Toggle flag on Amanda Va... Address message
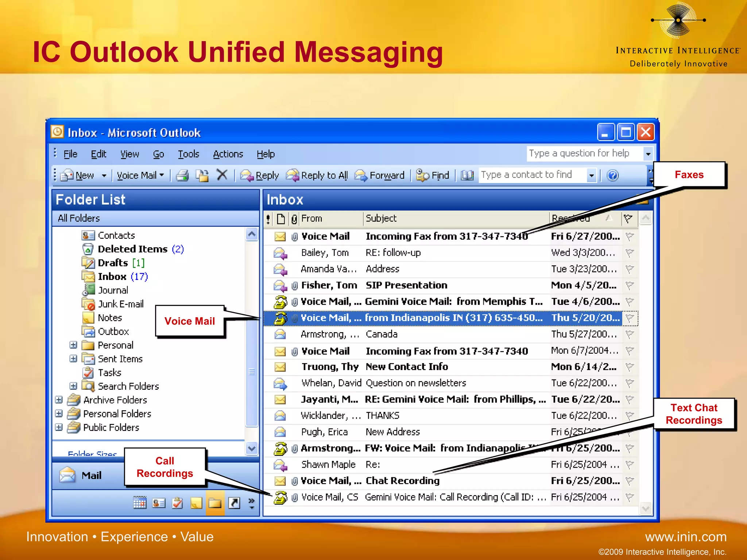Screen dimensions: 747x560 click(x=630, y=269)
